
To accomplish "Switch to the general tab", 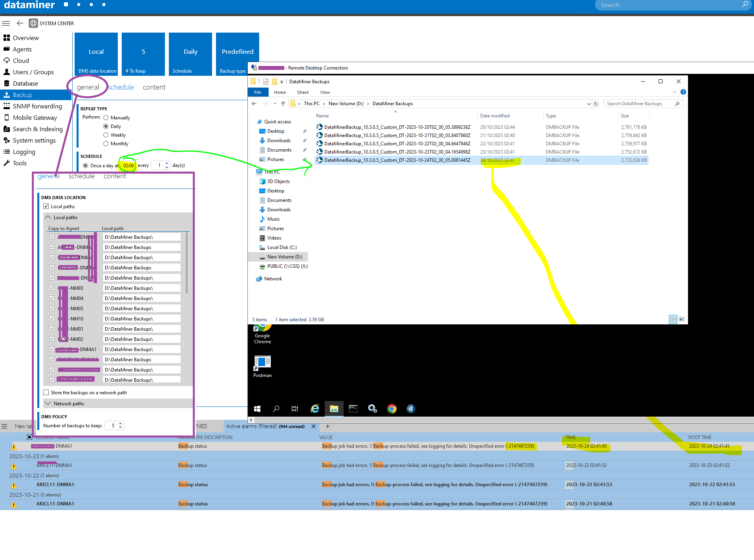I will [x=88, y=87].
